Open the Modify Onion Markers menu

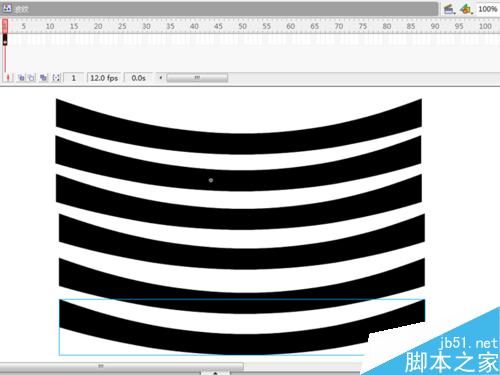coord(56,78)
